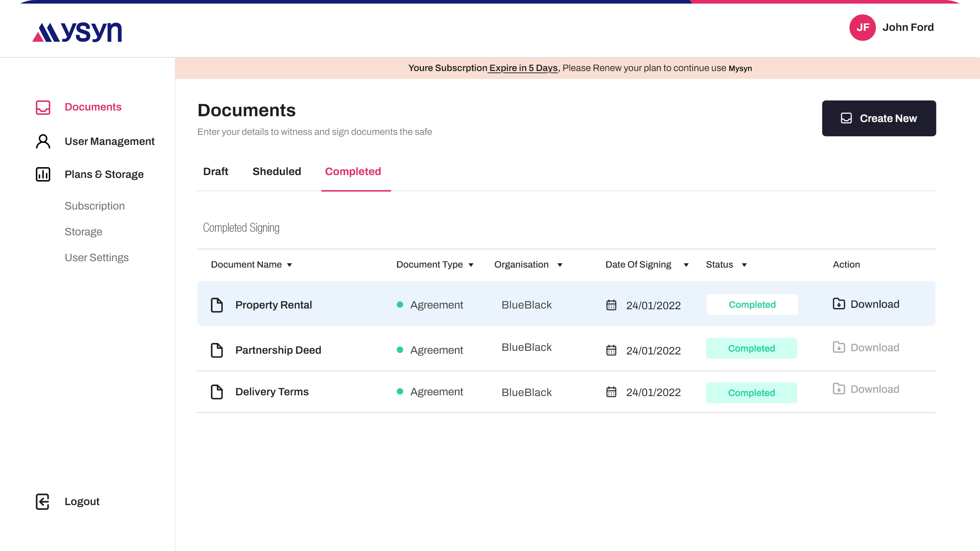Open Date Of Signing sort dropdown
This screenshot has height=551, width=980.
click(686, 265)
